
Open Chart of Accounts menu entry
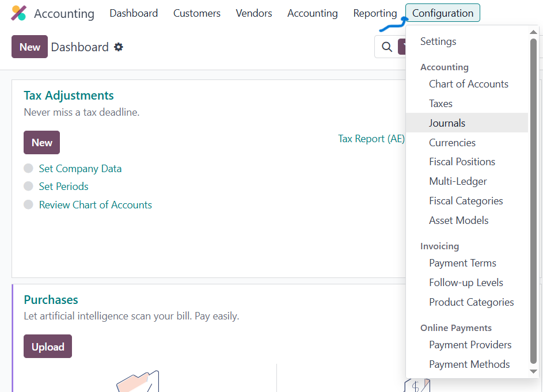(468, 84)
